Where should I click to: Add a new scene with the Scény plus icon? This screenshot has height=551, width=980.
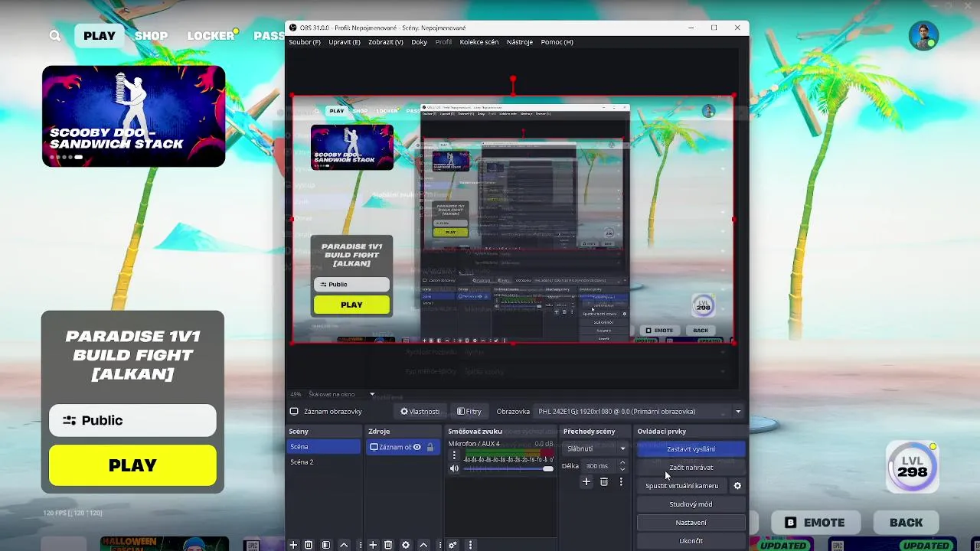click(x=293, y=545)
